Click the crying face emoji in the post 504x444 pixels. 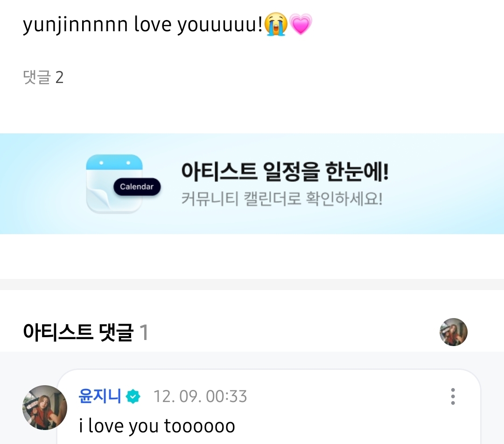(276, 25)
